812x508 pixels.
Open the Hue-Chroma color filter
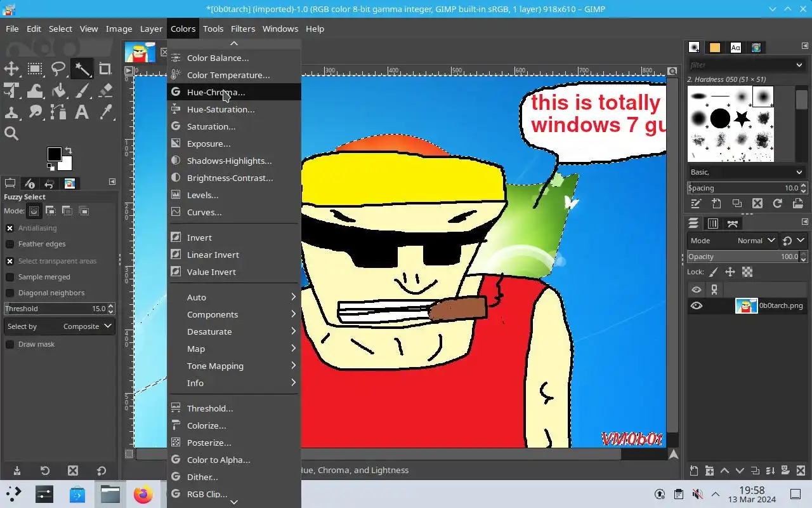(x=234, y=92)
